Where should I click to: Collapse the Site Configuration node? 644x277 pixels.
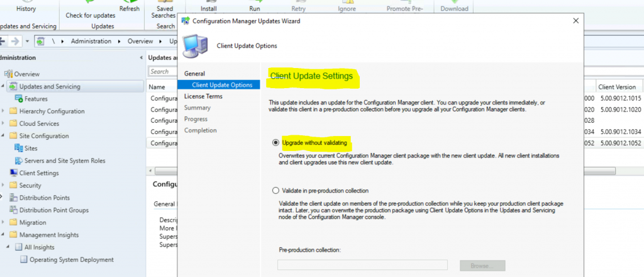[4, 135]
